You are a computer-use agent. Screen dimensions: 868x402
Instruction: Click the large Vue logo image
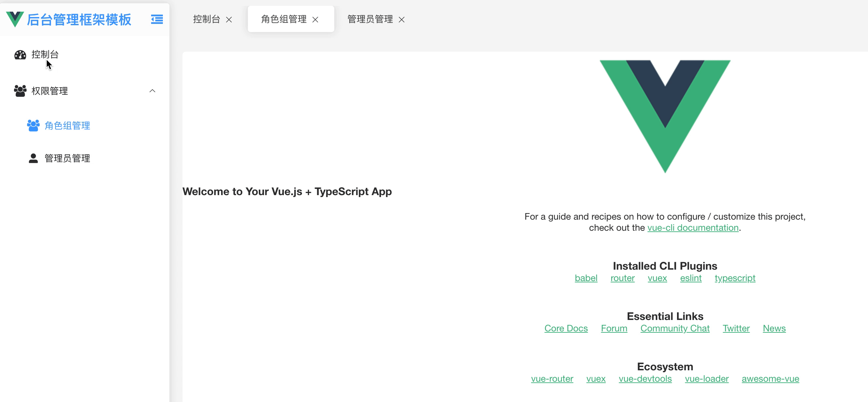point(665,114)
